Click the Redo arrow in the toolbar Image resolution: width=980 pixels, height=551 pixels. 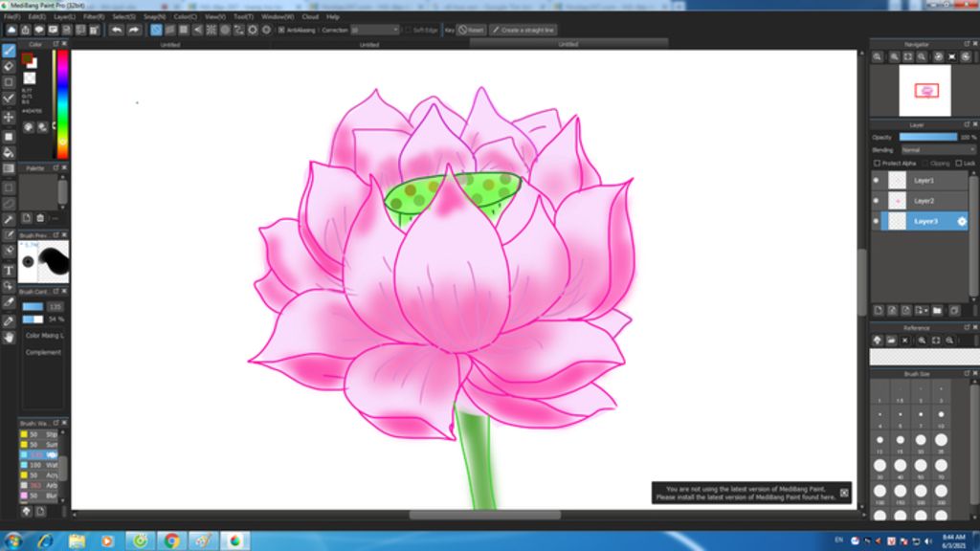[134, 30]
